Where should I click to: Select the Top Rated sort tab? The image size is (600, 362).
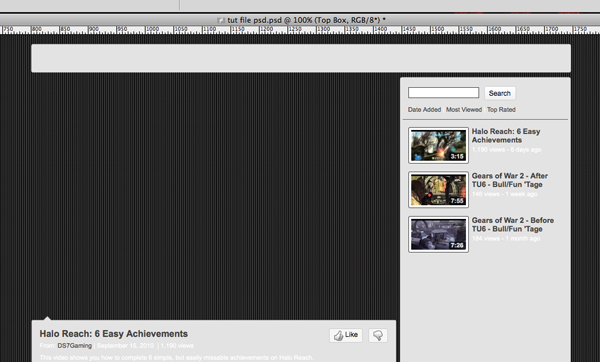[x=501, y=110]
